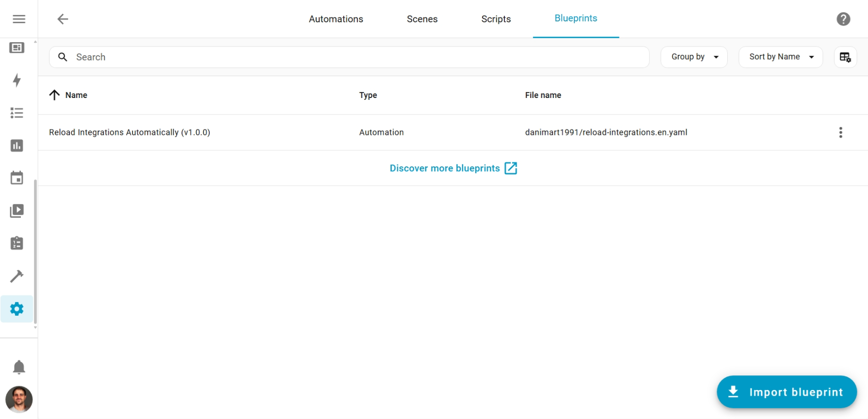Show notifications via the bell icon

point(19,367)
